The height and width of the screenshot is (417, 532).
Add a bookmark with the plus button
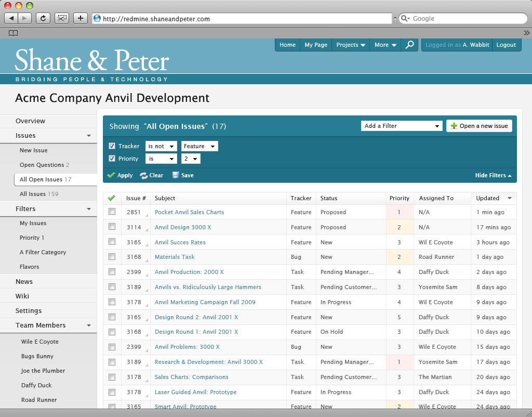pos(81,18)
